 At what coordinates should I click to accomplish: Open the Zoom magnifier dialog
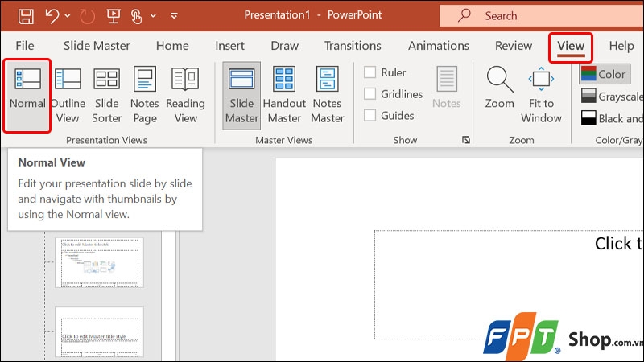click(499, 87)
